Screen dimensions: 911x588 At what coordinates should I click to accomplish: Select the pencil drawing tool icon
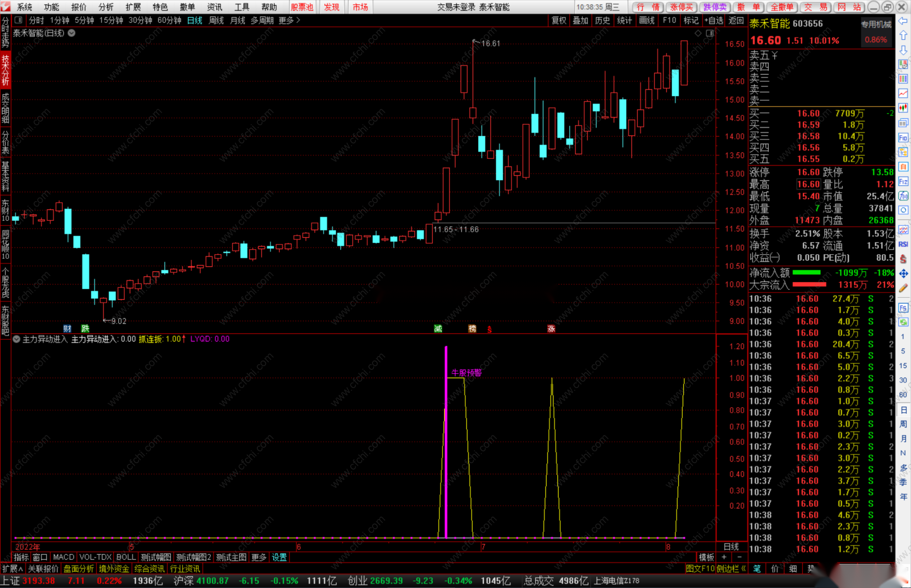tap(903, 288)
